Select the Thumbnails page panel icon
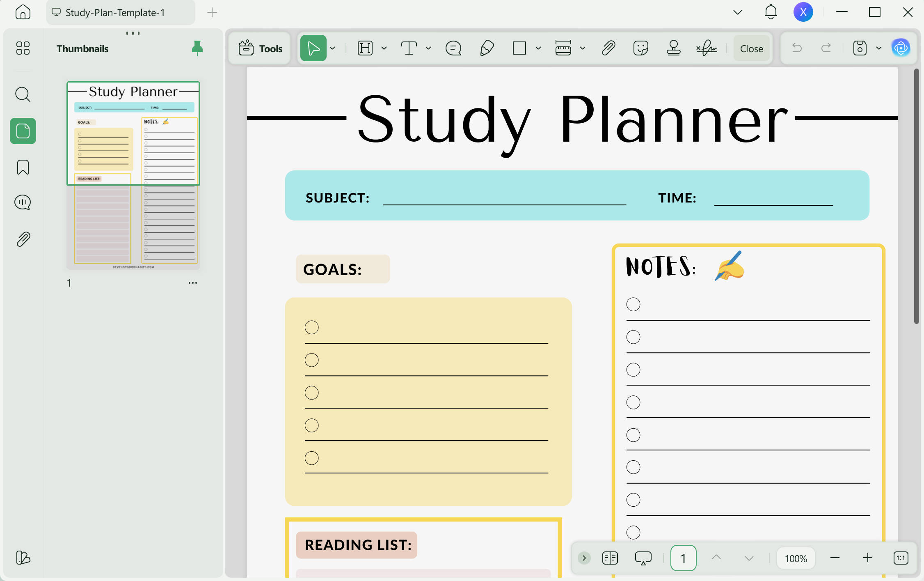 click(x=23, y=131)
